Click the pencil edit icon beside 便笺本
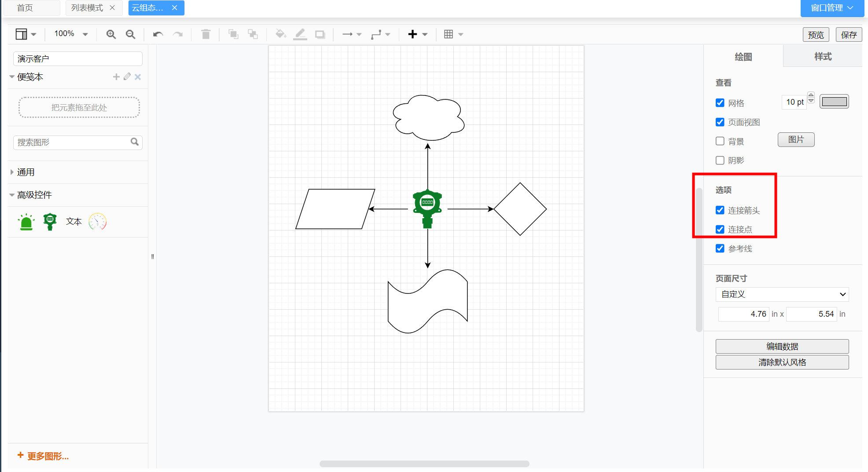 pyautogui.click(x=127, y=77)
